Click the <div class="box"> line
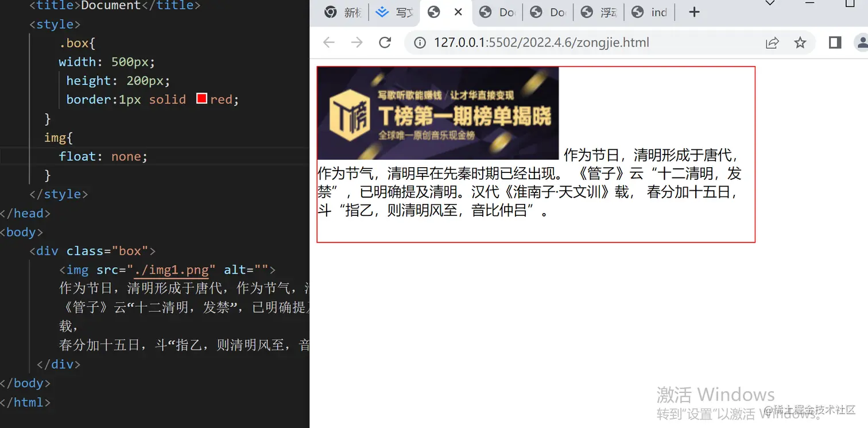 coord(92,251)
